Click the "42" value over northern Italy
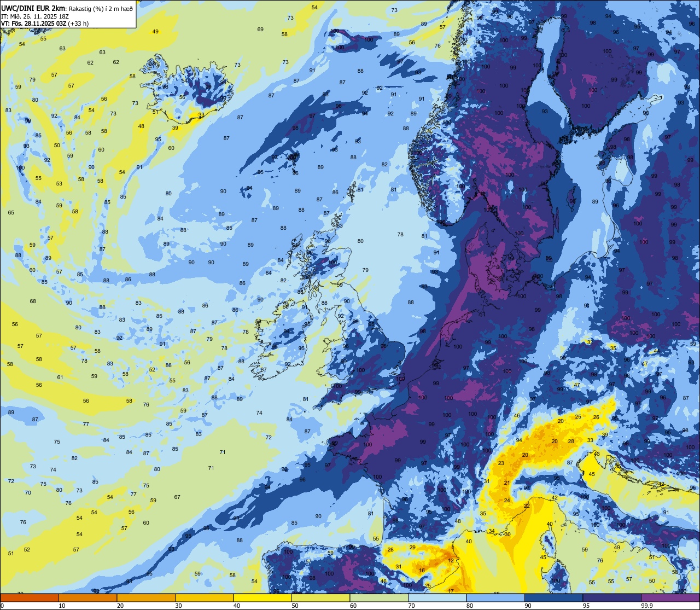 click(x=555, y=498)
